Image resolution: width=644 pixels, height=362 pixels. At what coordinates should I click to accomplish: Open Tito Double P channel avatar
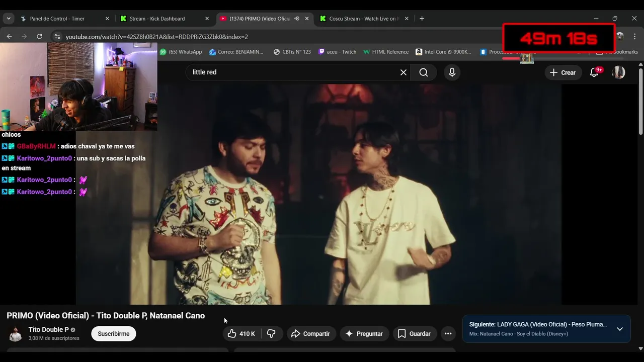(x=16, y=334)
